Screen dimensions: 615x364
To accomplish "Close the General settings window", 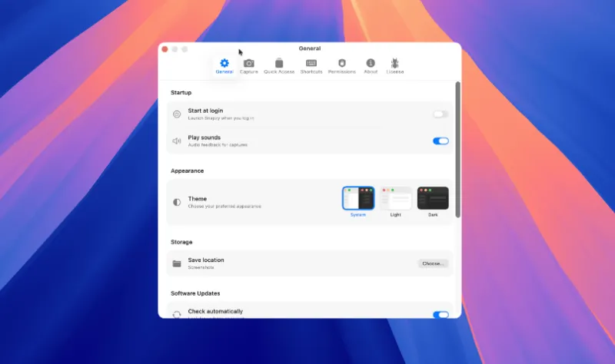I will [165, 49].
